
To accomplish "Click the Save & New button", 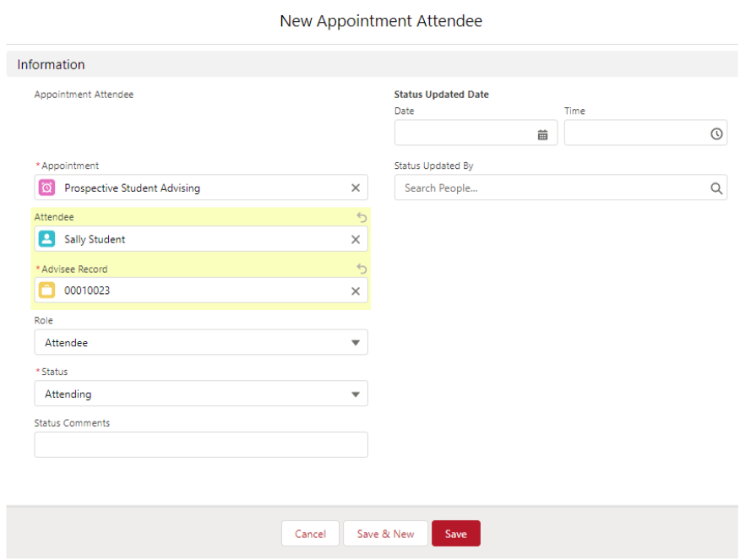I will click(x=385, y=534).
